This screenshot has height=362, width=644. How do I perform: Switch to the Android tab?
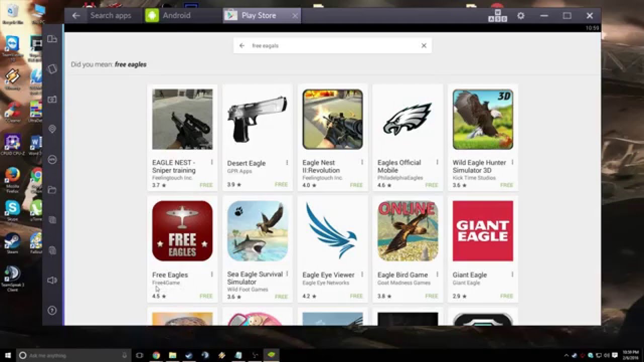coord(182,16)
